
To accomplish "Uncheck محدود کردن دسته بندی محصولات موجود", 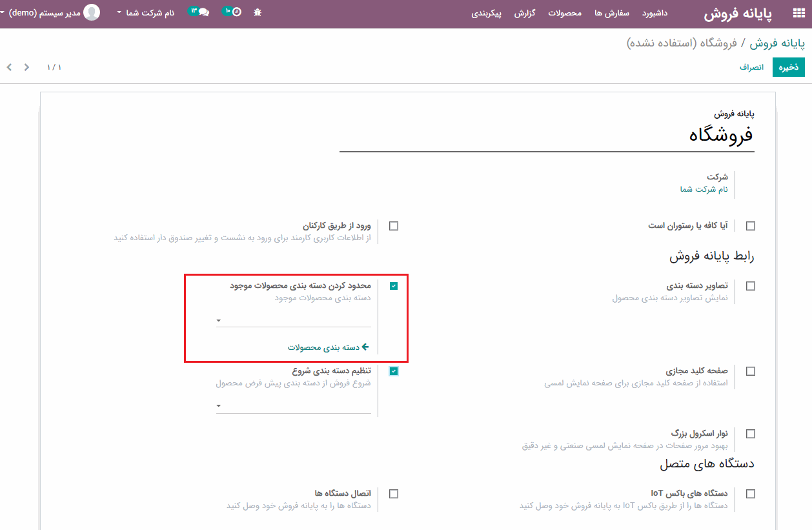I will [x=394, y=286].
